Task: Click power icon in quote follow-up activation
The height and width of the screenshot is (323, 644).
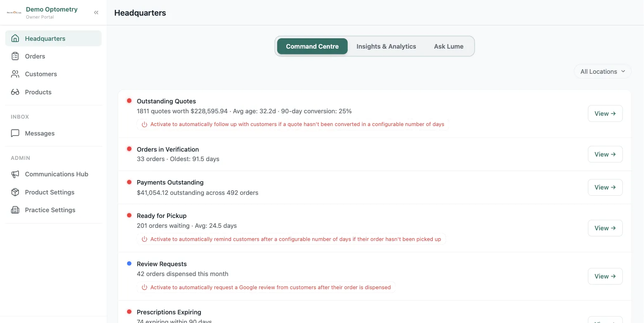Action: pos(144,124)
